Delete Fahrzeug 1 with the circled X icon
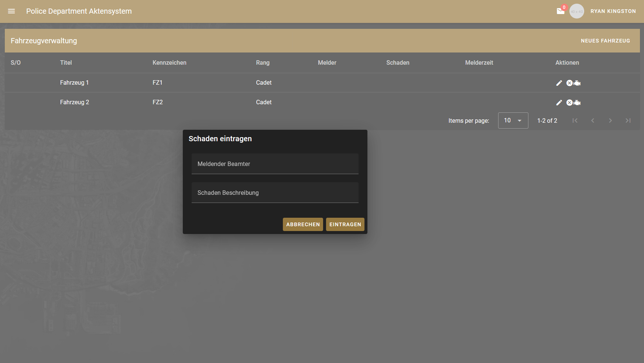This screenshot has width=644, height=363. 569,83
